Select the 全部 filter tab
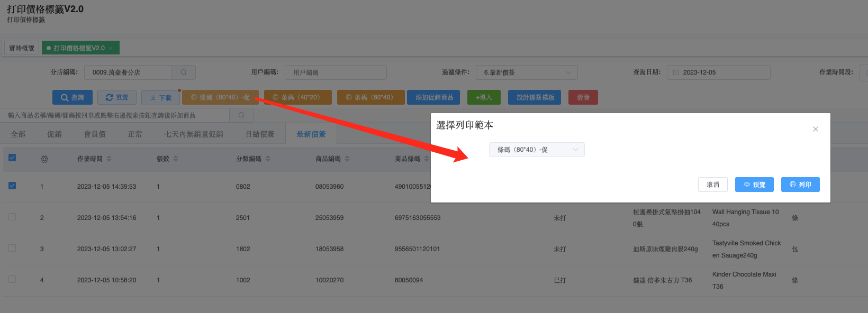 [18, 134]
